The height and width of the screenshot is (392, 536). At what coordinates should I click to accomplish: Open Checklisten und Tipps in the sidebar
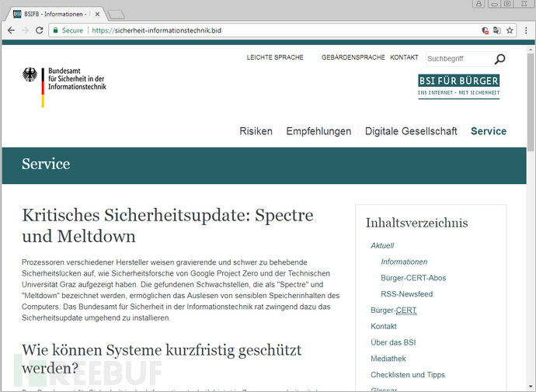(408, 375)
